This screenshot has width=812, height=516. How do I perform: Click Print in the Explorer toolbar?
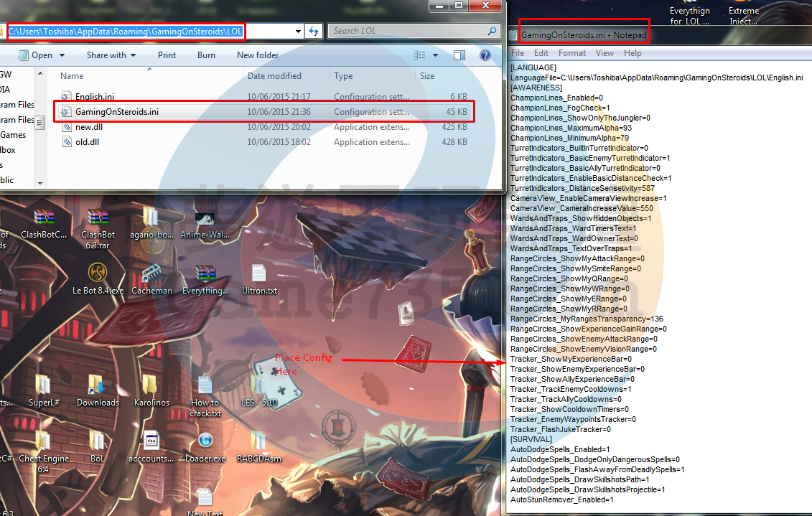pos(167,55)
